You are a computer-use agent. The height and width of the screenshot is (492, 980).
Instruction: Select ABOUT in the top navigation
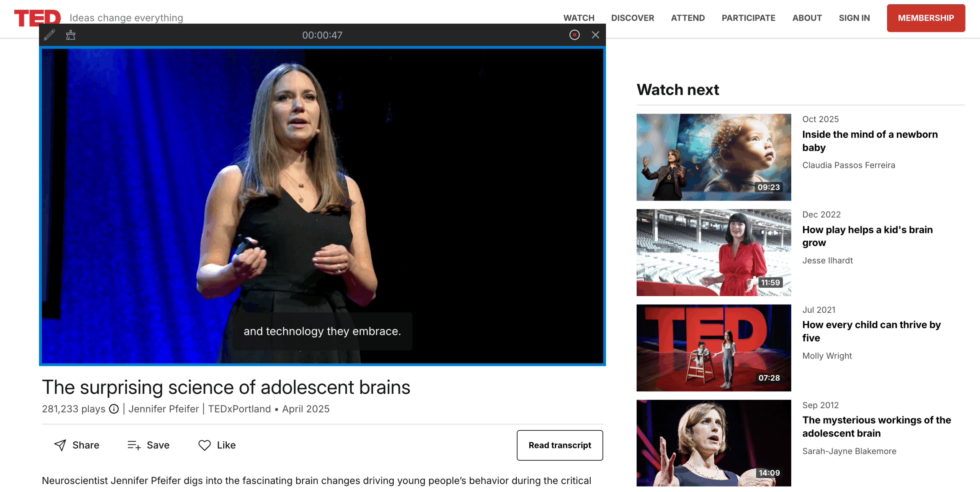pyautogui.click(x=807, y=18)
